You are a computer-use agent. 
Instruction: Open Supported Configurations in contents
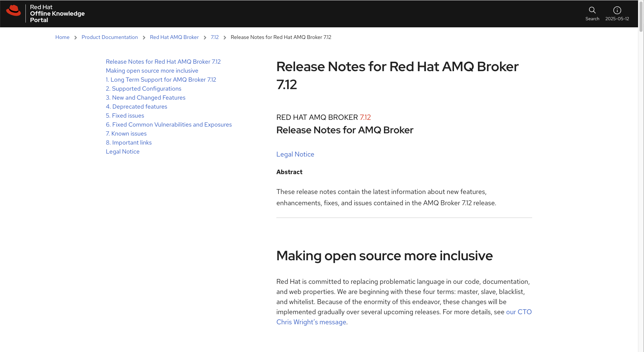click(144, 89)
